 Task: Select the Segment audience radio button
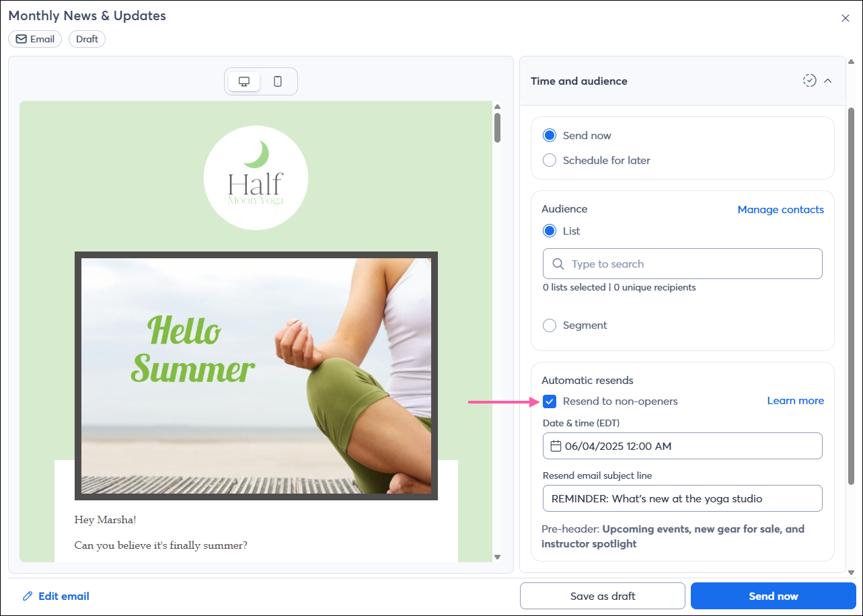click(x=550, y=325)
